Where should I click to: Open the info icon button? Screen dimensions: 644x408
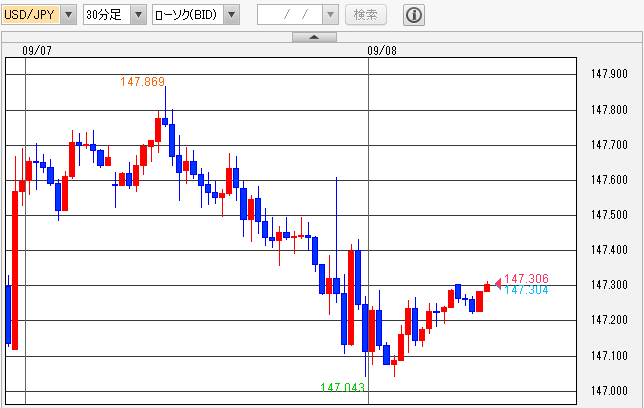tap(414, 15)
